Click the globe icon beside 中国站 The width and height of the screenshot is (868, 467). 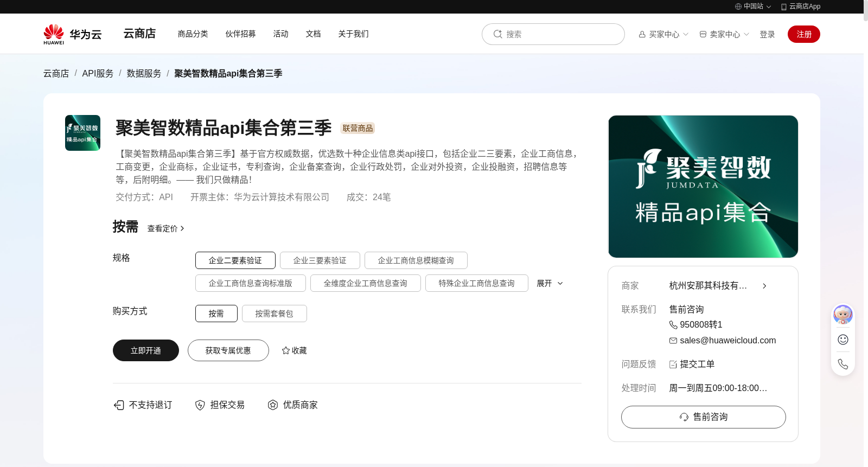point(738,7)
